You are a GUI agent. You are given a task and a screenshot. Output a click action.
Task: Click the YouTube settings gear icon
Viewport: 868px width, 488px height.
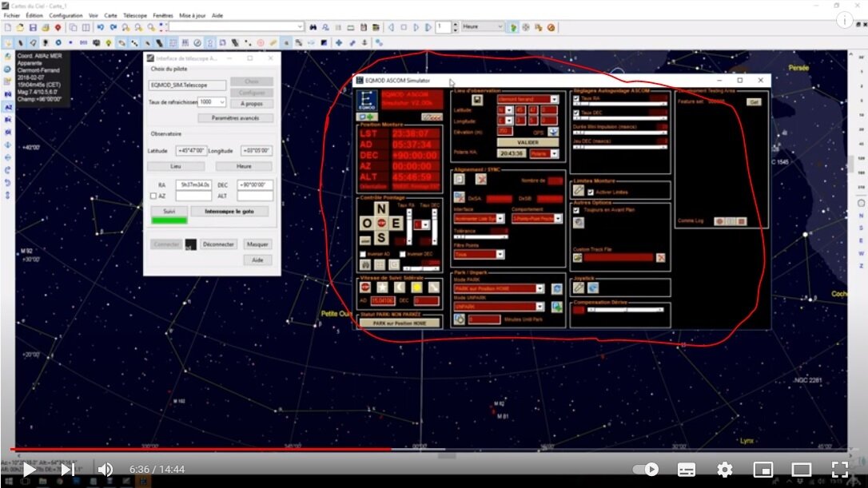(725, 470)
